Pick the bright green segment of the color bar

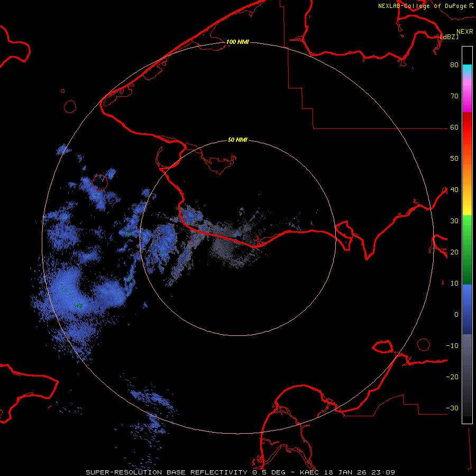tap(467, 226)
